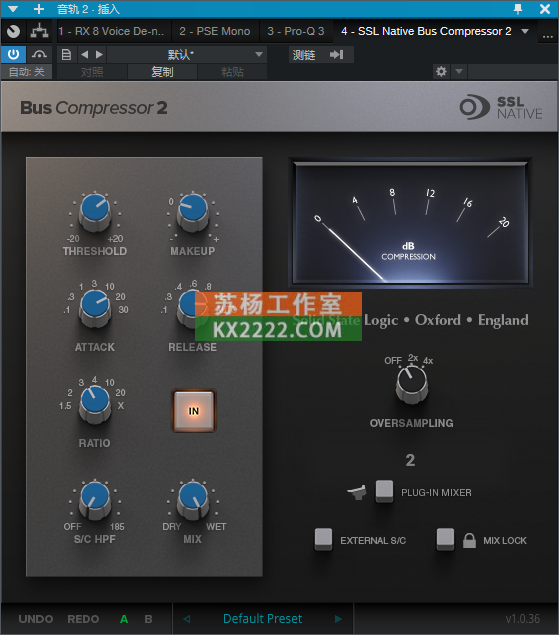Click REDO in the bottom bar
This screenshot has height=635, width=559.
click(83, 619)
